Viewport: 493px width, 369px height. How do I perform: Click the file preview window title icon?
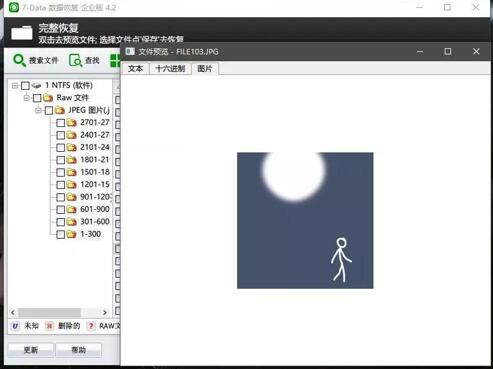point(130,51)
